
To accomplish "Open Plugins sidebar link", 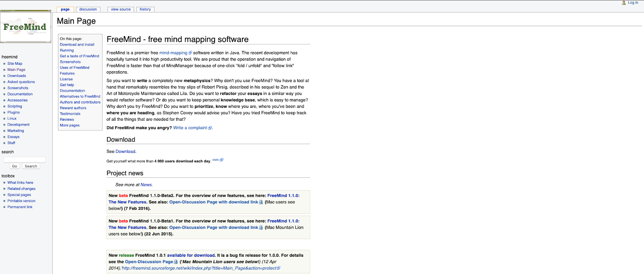I will 13,112.
